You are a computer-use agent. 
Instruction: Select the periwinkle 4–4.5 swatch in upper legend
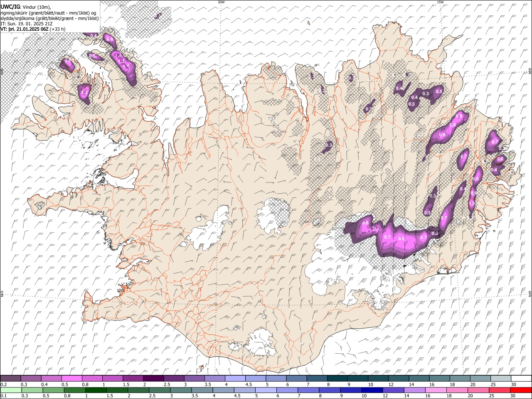[235, 378]
